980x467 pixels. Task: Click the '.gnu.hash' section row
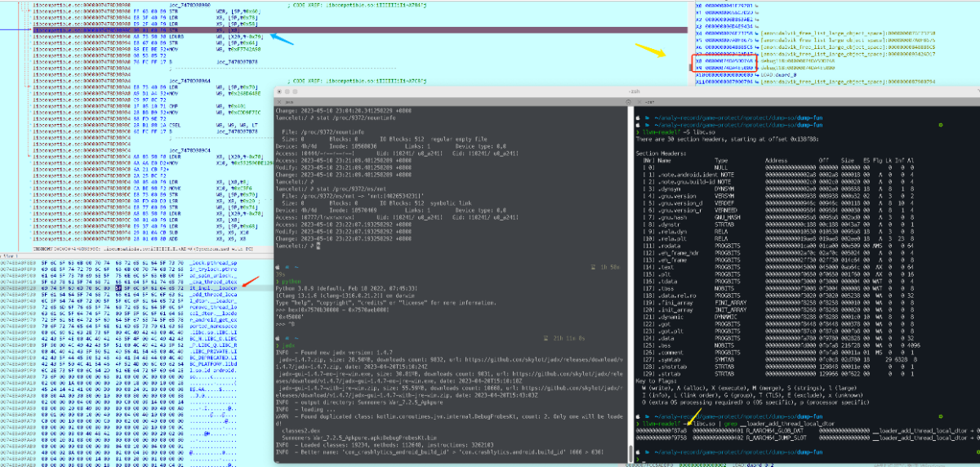778,217
